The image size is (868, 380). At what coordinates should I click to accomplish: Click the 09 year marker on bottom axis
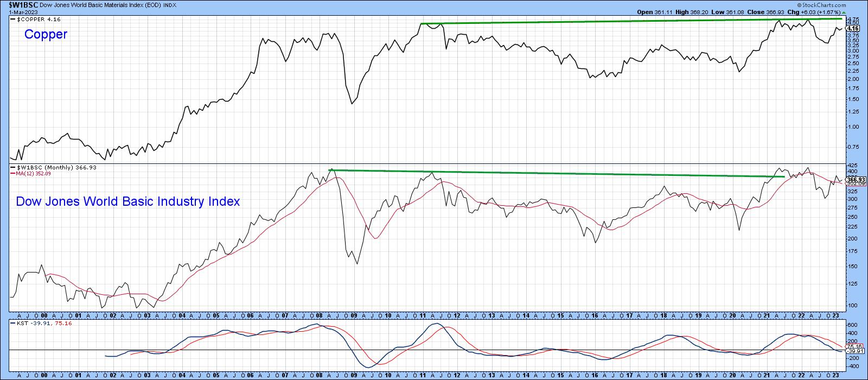point(354,375)
